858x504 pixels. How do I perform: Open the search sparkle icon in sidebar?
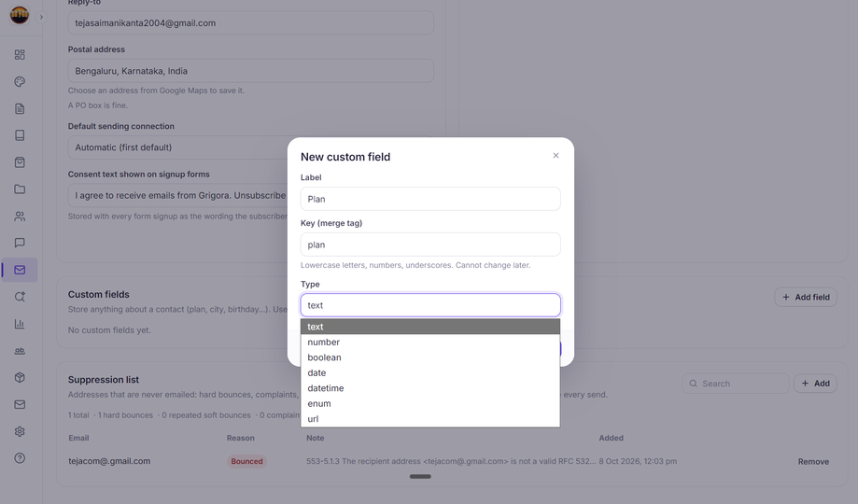point(20,297)
